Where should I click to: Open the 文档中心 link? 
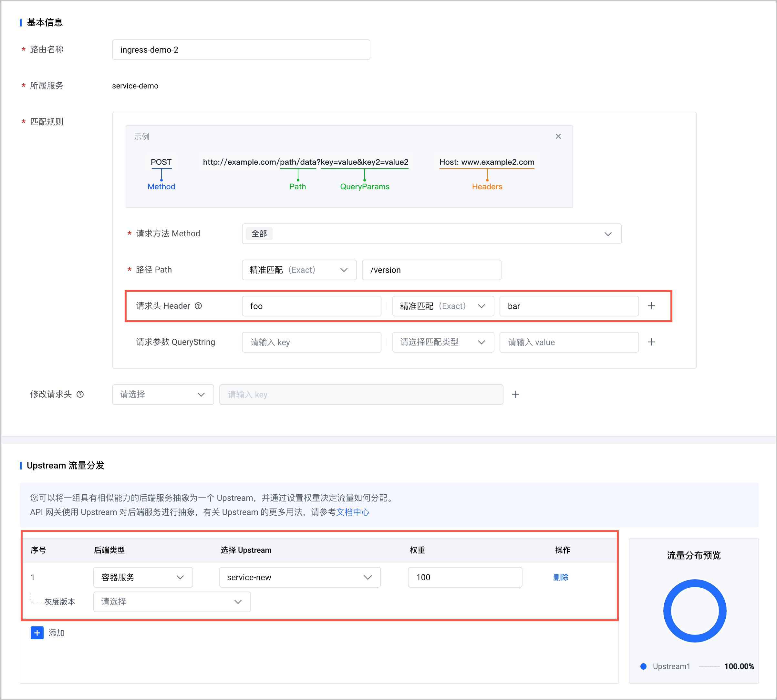(353, 512)
